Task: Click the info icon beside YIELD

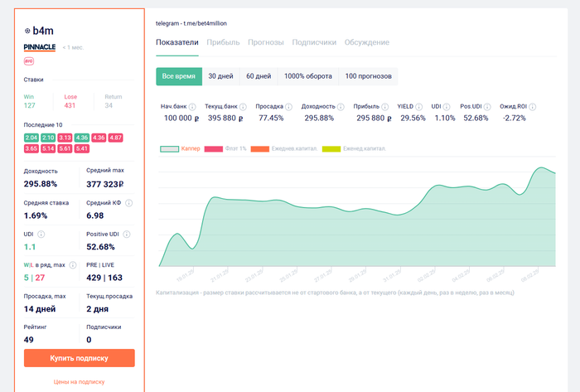Action: tap(421, 107)
